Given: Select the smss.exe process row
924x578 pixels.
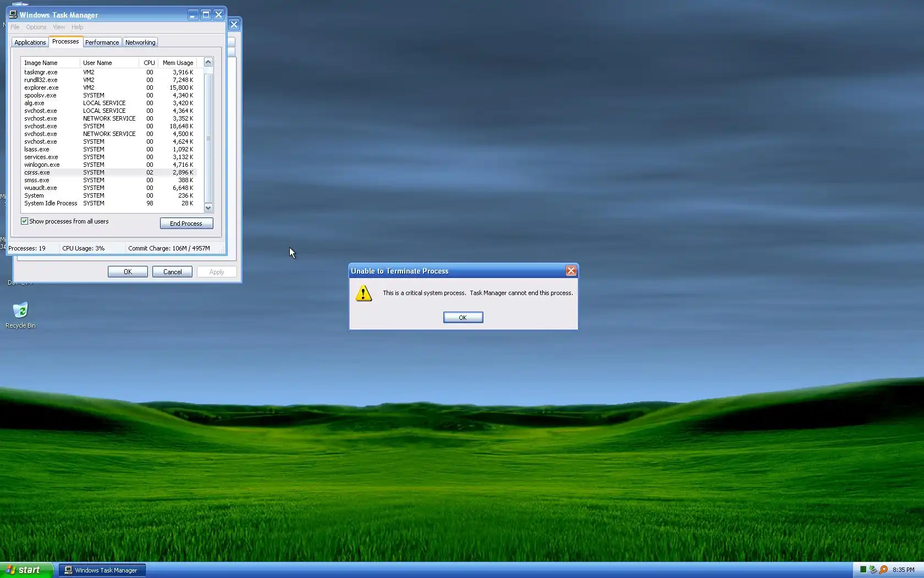Looking at the screenshot, I should click(109, 180).
